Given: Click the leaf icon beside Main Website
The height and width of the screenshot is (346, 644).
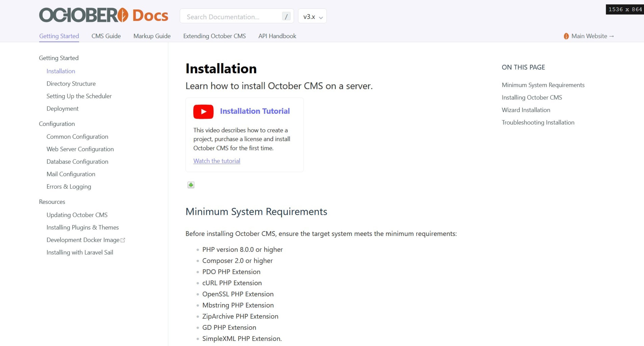Looking at the screenshot, I should coord(566,36).
